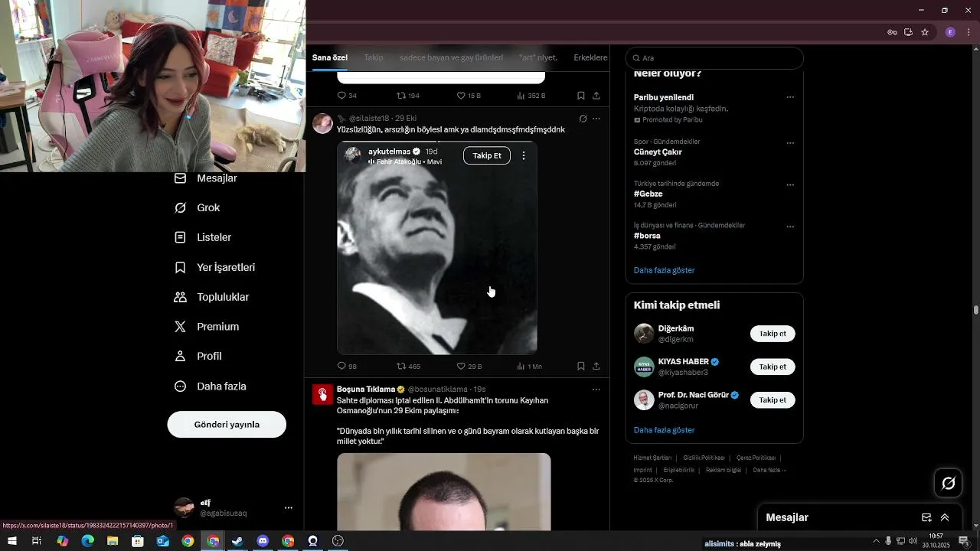
Task: Switch to Sana özel tab
Action: click(x=330, y=58)
